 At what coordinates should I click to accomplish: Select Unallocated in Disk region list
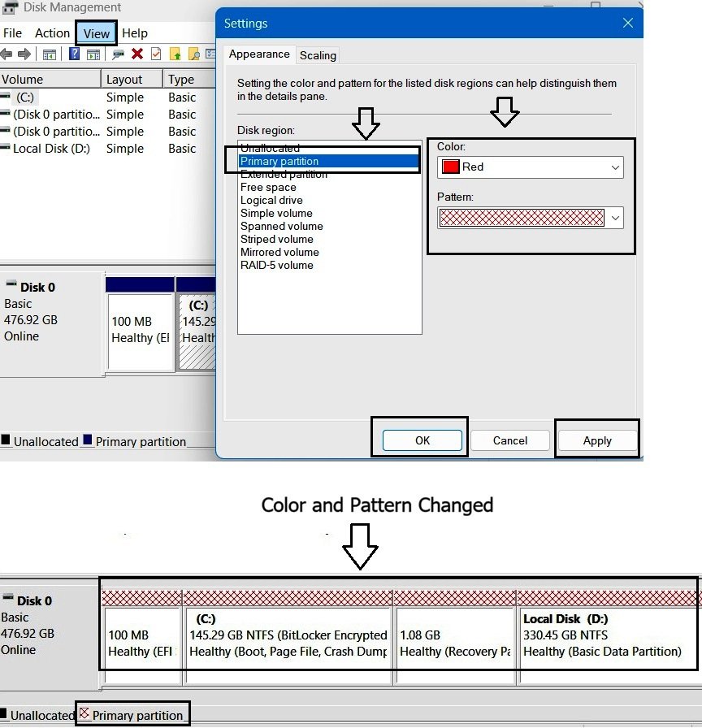click(329, 148)
